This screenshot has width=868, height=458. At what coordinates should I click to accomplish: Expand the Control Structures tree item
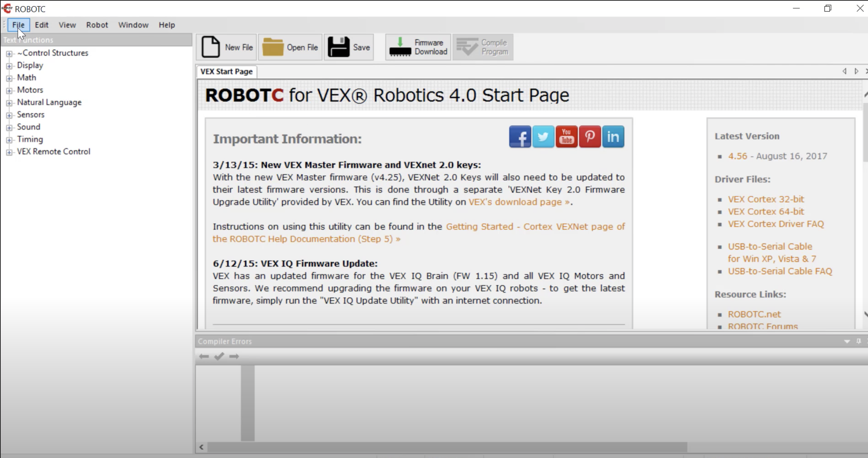(9, 53)
